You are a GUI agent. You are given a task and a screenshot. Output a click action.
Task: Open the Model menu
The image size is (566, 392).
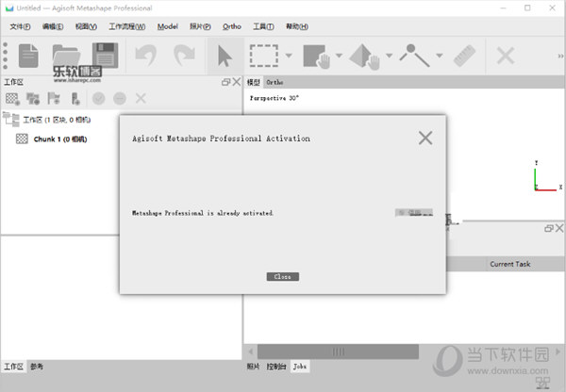tap(168, 26)
